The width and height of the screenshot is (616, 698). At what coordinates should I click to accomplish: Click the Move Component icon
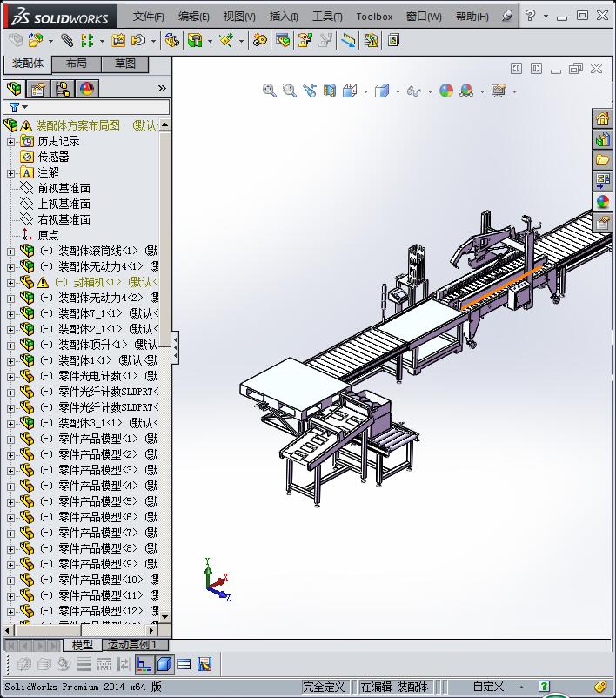click(x=139, y=41)
